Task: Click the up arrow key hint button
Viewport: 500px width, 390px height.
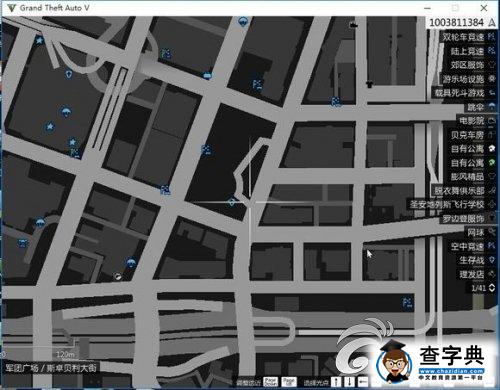Action: 336,381
